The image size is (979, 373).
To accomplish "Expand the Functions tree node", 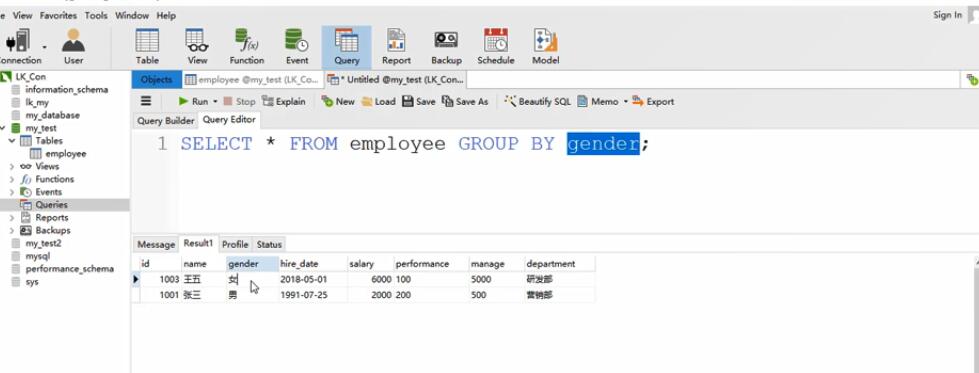I will 12,179.
